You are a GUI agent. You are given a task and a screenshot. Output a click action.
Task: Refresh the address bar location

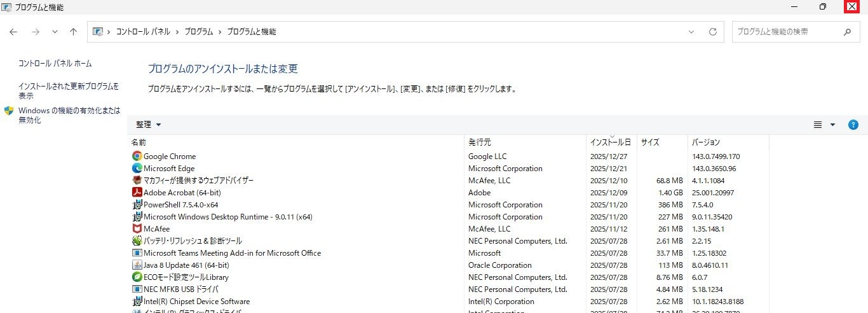[x=713, y=32]
